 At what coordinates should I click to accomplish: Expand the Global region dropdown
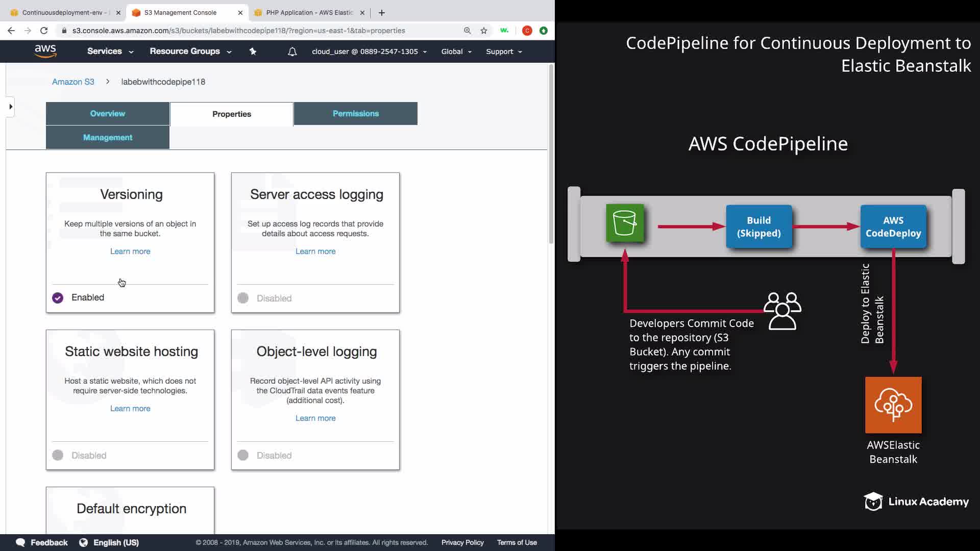tap(456, 52)
